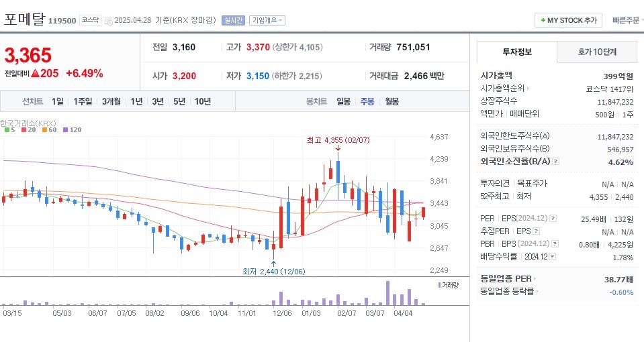
Task: Open help icon beside 배당수익률 2024.12
Action: 553,257
